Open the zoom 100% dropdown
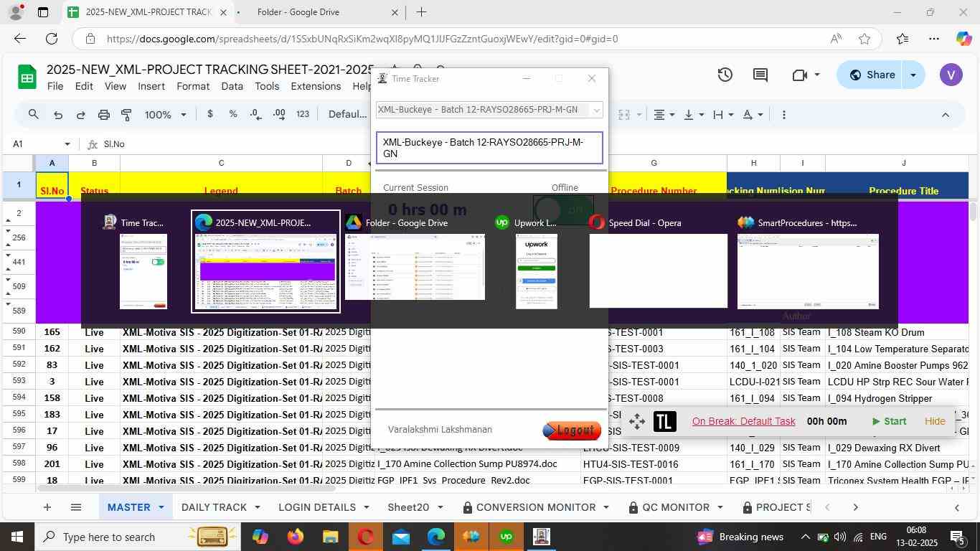 point(166,115)
